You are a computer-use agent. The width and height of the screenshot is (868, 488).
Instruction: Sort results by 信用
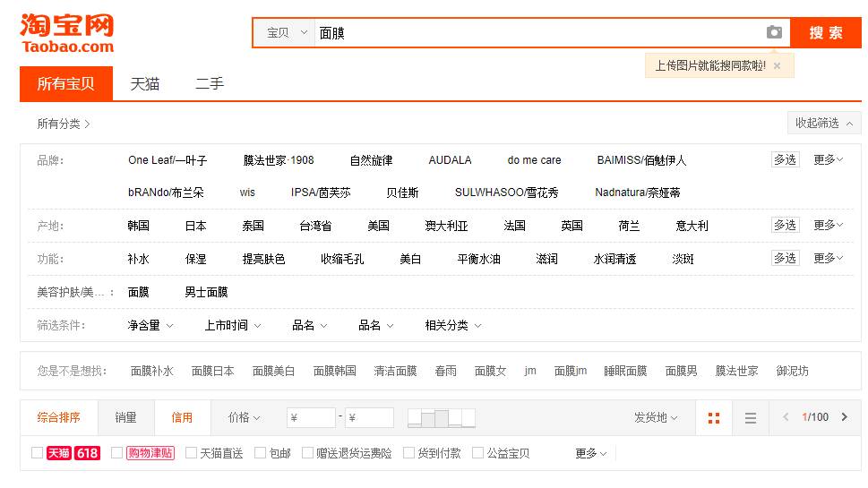pyautogui.click(x=182, y=417)
